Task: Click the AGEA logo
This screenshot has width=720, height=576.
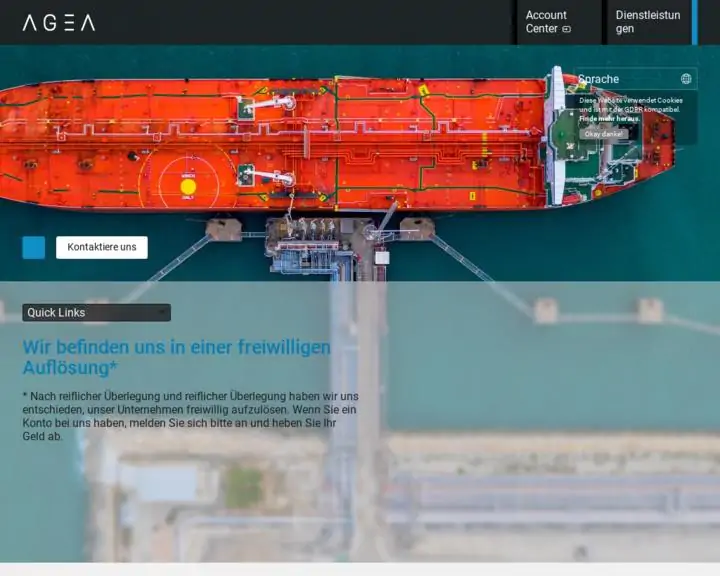Action: [59, 22]
